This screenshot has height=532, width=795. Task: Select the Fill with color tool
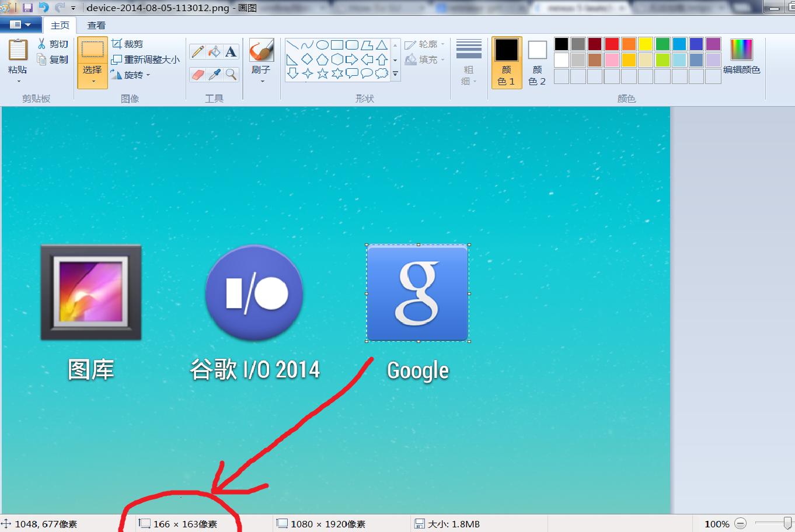coord(214,51)
